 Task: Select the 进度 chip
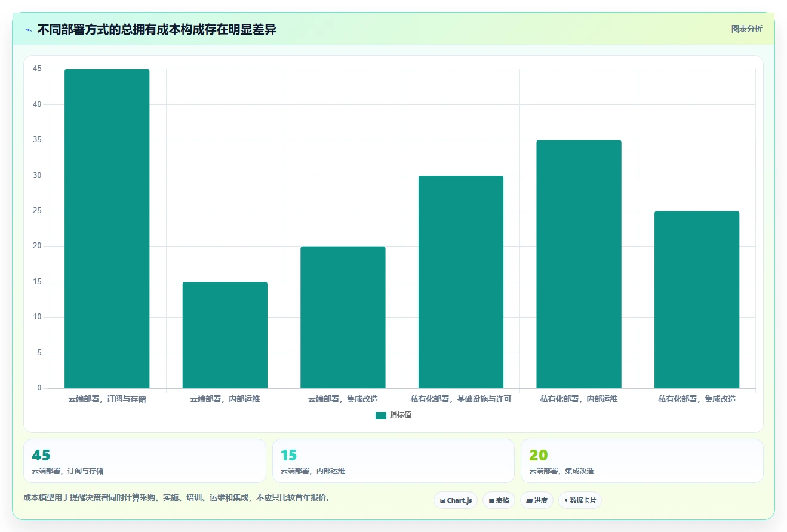537,500
